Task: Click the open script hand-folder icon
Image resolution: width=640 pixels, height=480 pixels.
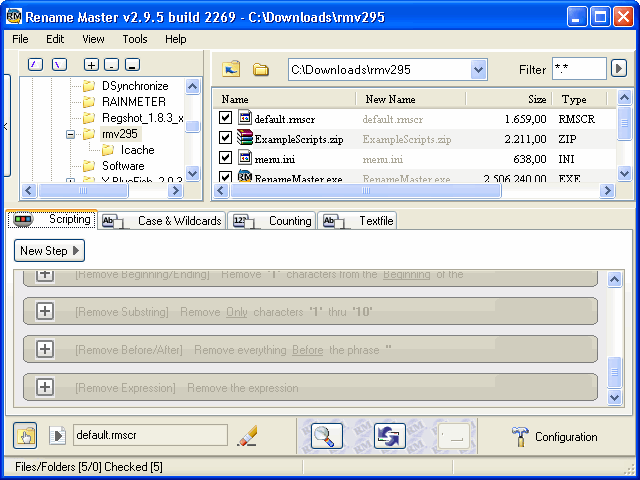Action: [x=25, y=436]
